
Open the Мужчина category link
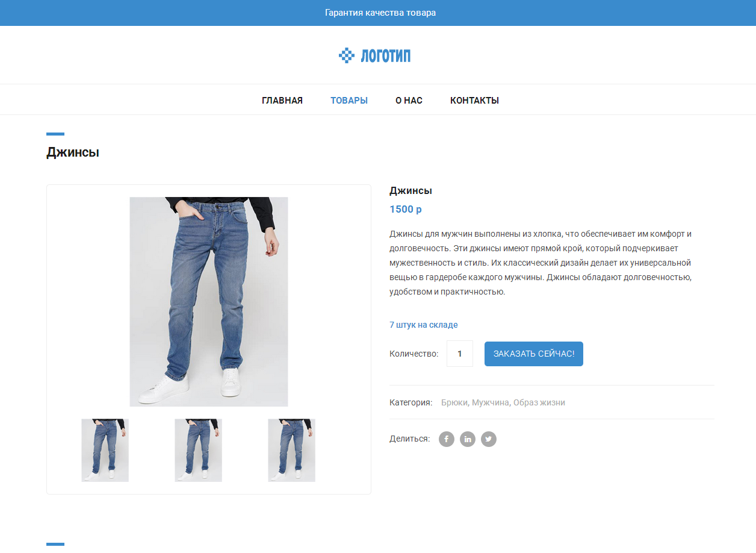(491, 402)
